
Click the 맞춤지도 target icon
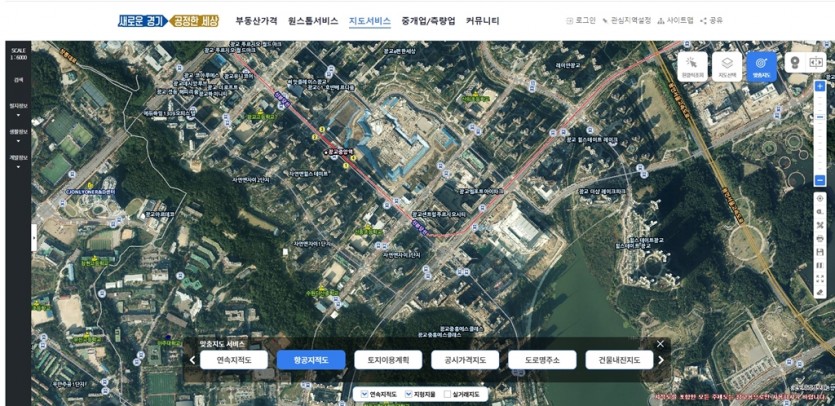[x=762, y=65]
